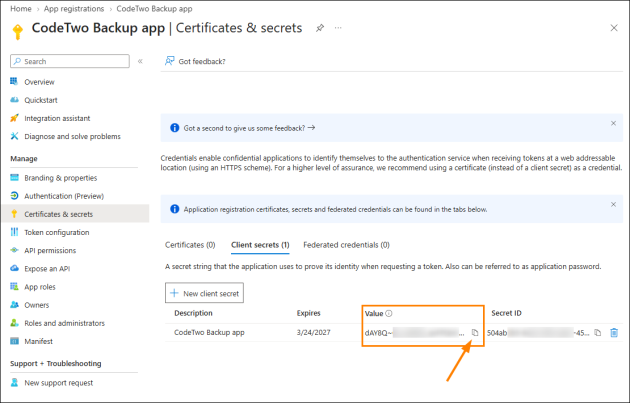Click the Quickstart cloud icon

14,100
